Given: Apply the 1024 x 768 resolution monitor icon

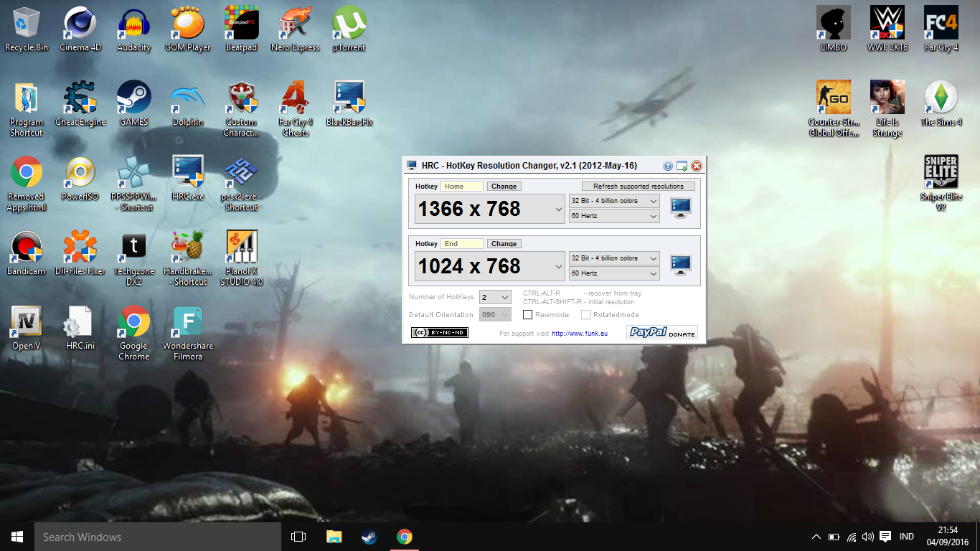Looking at the screenshot, I should pyautogui.click(x=680, y=265).
